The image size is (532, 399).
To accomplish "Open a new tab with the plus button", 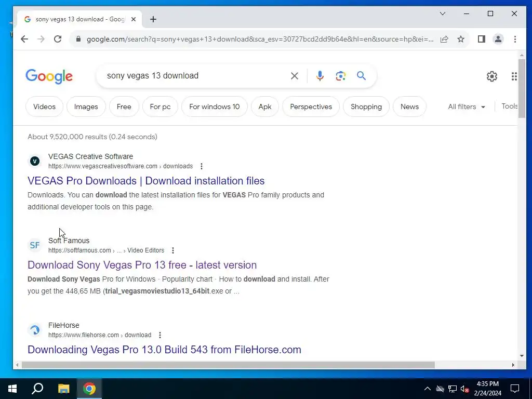I will coord(153,19).
